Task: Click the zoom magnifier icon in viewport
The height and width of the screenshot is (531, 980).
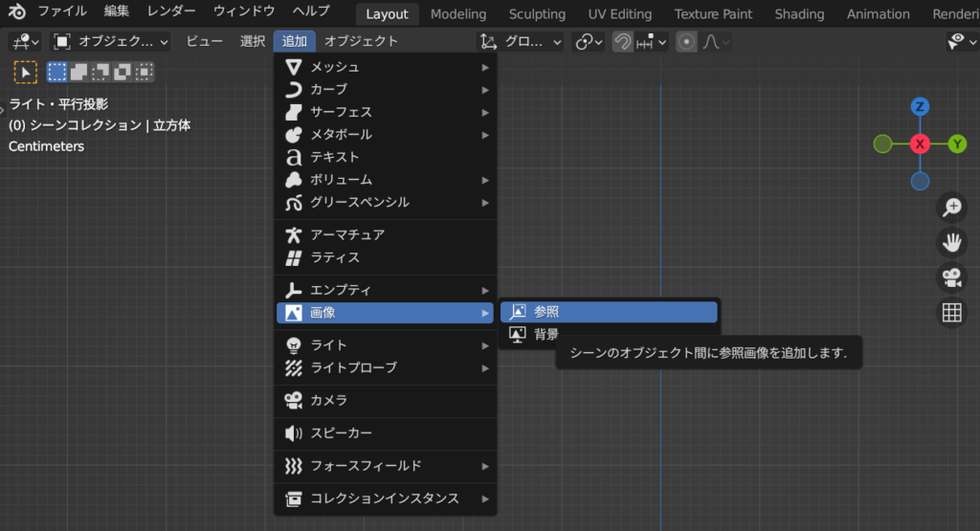Action: [951, 207]
